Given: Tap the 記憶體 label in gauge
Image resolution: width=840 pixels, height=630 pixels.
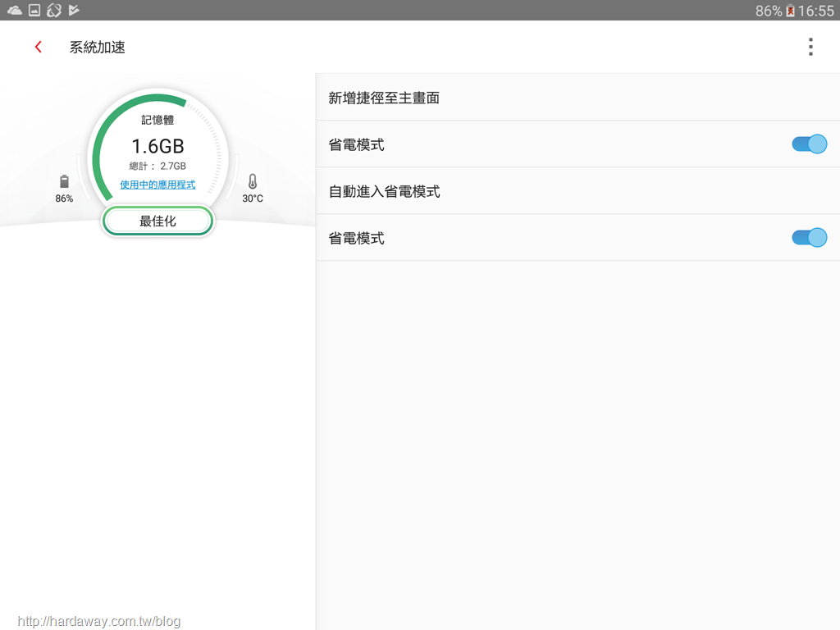Looking at the screenshot, I should click(157, 120).
